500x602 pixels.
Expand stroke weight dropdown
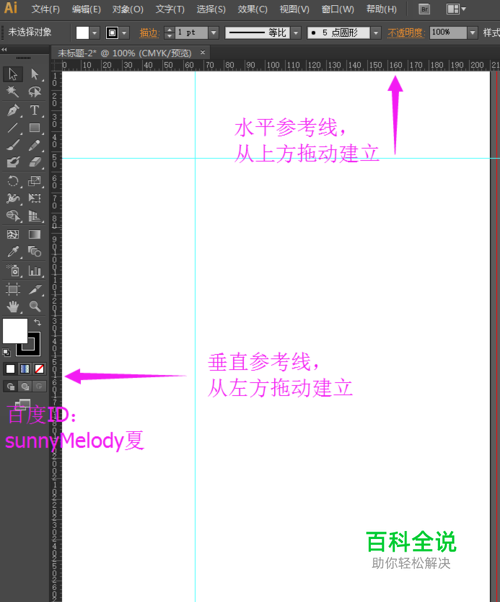click(214, 33)
